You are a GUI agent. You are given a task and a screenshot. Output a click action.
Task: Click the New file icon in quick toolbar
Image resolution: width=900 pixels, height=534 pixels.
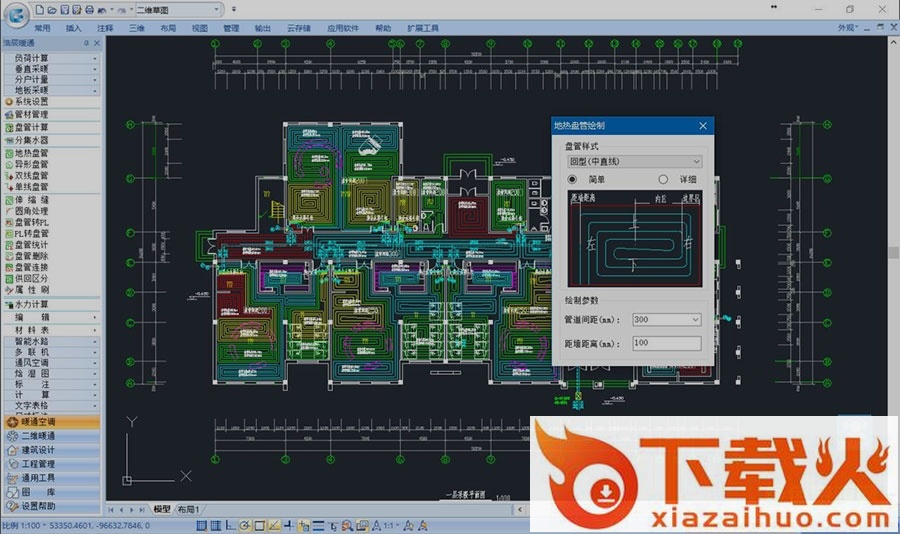(39, 9)
